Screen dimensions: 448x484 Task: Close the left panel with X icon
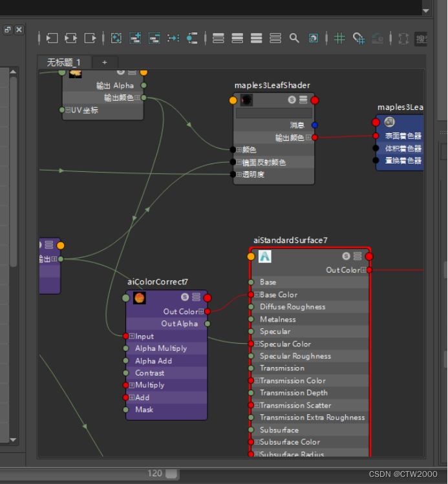(19, 30)
